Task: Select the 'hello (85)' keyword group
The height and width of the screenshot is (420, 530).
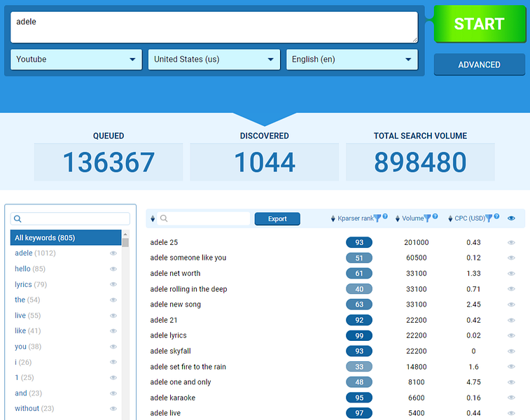Action: [x=29, y=269]
